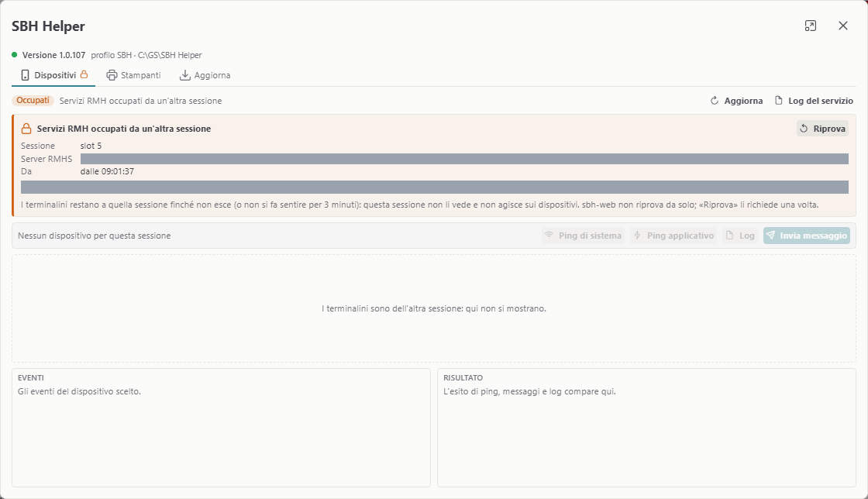Click the banner title 'Servizi RMH occupati da un'altra sessione'
Screen dimensions: 868x499
(x=124, y=129)
